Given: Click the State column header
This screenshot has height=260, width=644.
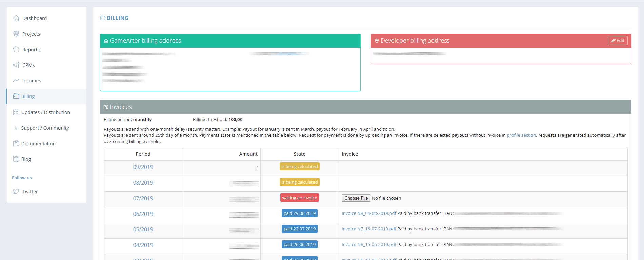Looking at the screenshot, I should [300, 154].
